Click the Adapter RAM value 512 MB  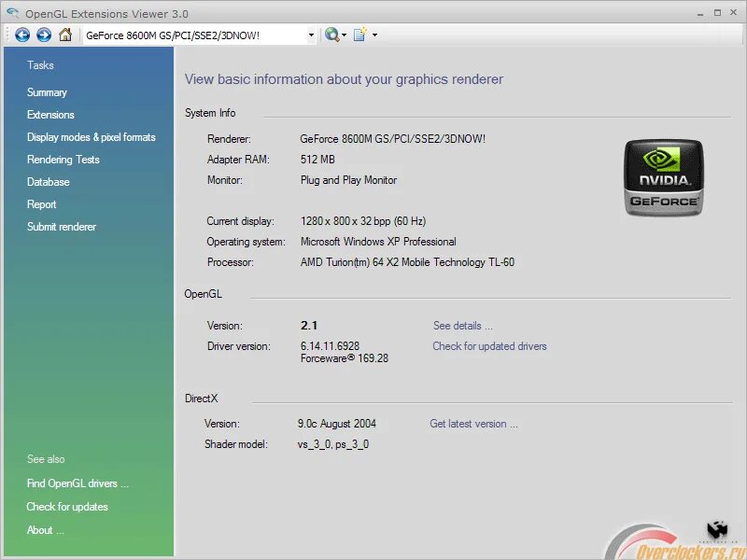coord(317,160)
